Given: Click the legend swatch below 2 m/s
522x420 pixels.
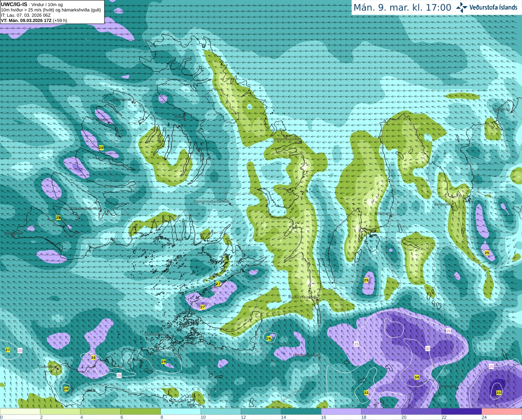Looking at the screenshot, I should click(x=20, y=411).
